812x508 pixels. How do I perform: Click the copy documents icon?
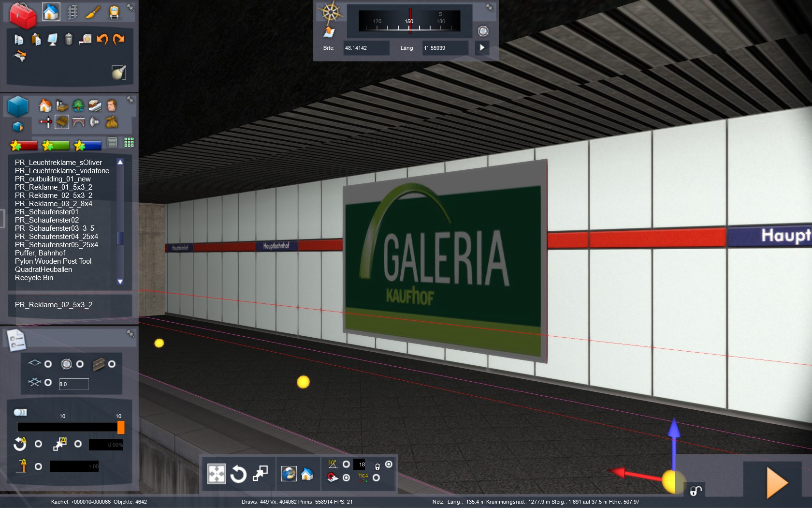click(x=19, y=39)
